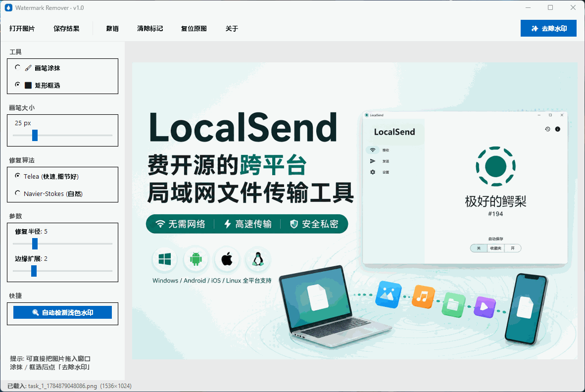Image resolution: width=585 pixels, height=392 pixels.
Task: Click the Android robot icon in the image
Action: (195, 259)
